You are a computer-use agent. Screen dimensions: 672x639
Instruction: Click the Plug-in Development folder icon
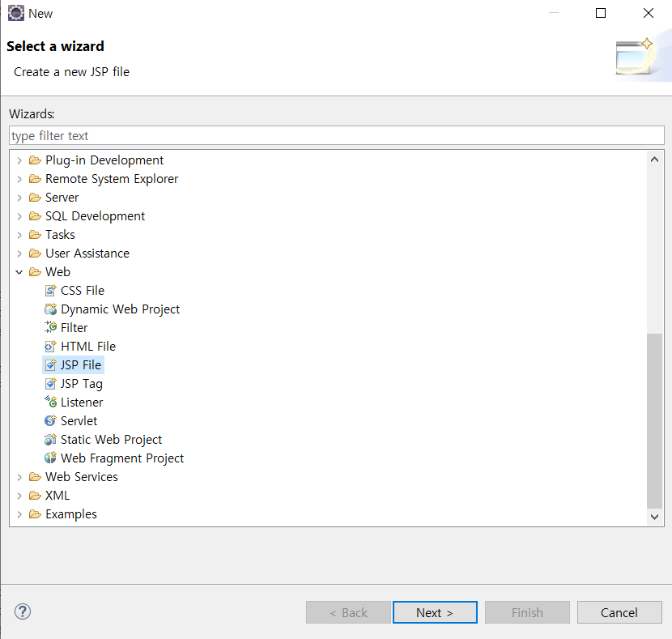(35, 160)
